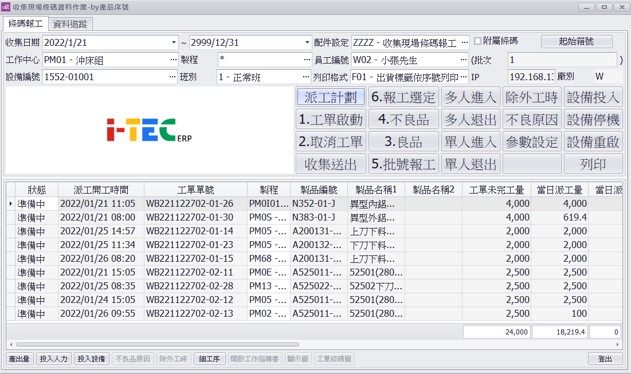Toggle the 附屬條碼 checkbox
The image size is (631, 374).
[477, 41]
